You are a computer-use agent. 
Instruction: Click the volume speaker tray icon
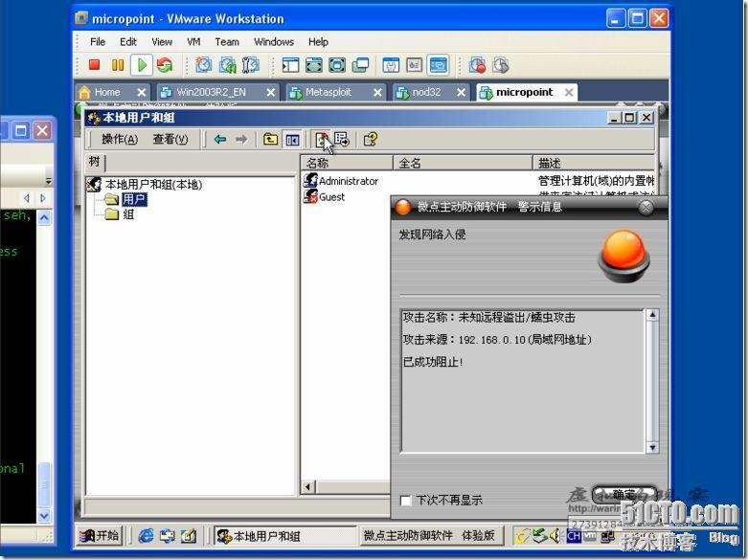point(555,536)
